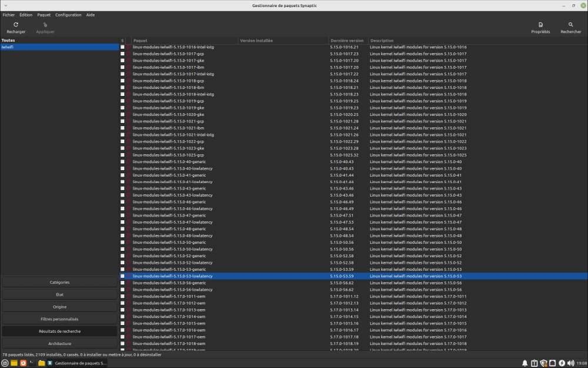This screenshot has width=588, height=368.
Task: Open the terminal launcher in taskbar
Action: click(x=32, y=363)
